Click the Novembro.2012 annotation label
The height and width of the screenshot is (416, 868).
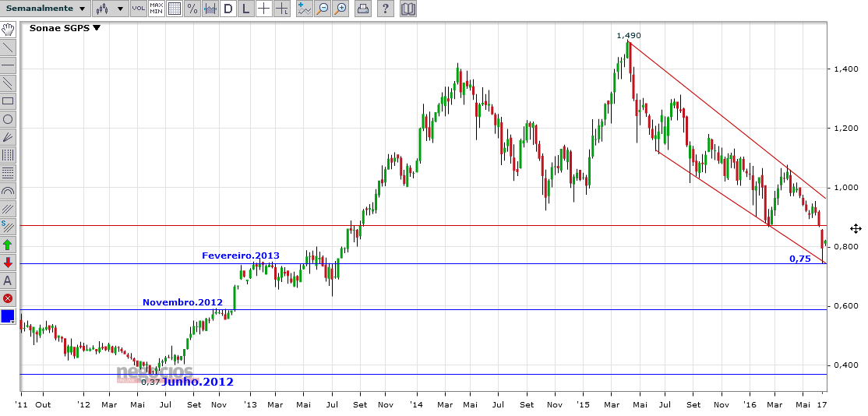pos(182,302)
